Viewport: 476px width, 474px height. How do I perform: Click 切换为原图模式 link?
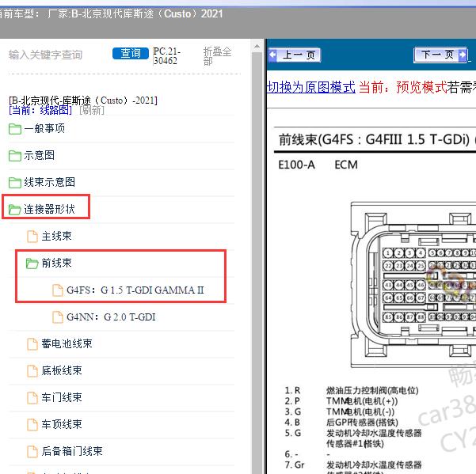click(310, 87)
